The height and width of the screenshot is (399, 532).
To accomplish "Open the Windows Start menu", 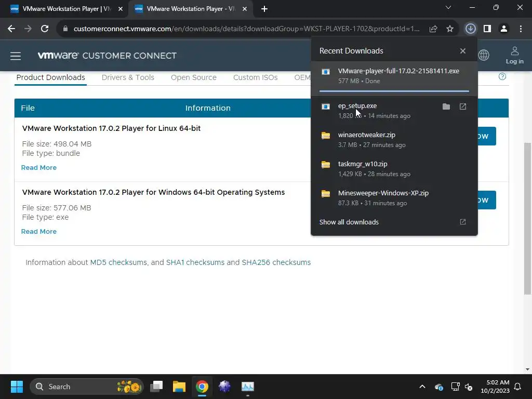I will pos(17,387).
